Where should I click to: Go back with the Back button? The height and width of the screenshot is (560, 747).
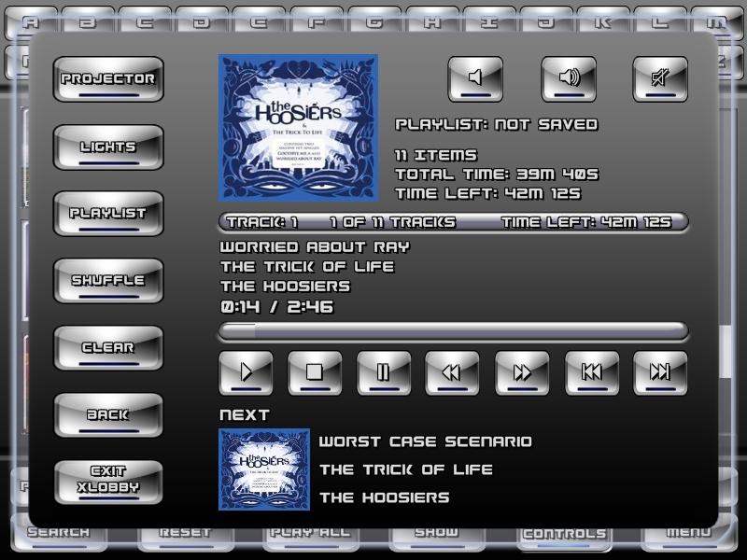(108, 414)
